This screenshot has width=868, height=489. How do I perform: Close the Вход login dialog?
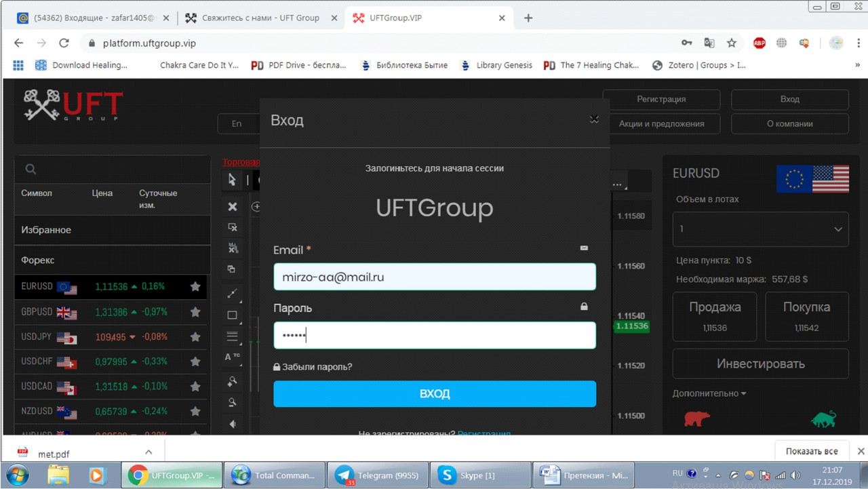click(594, 119)
